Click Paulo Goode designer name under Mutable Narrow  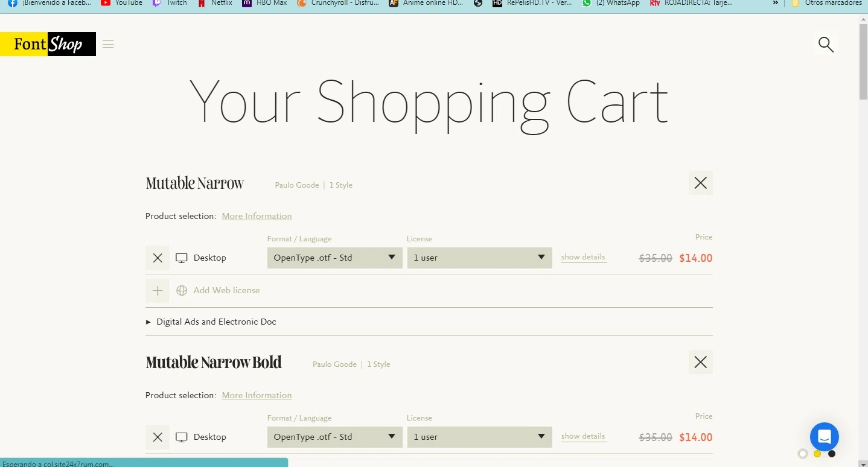click(x=297, y=185)
